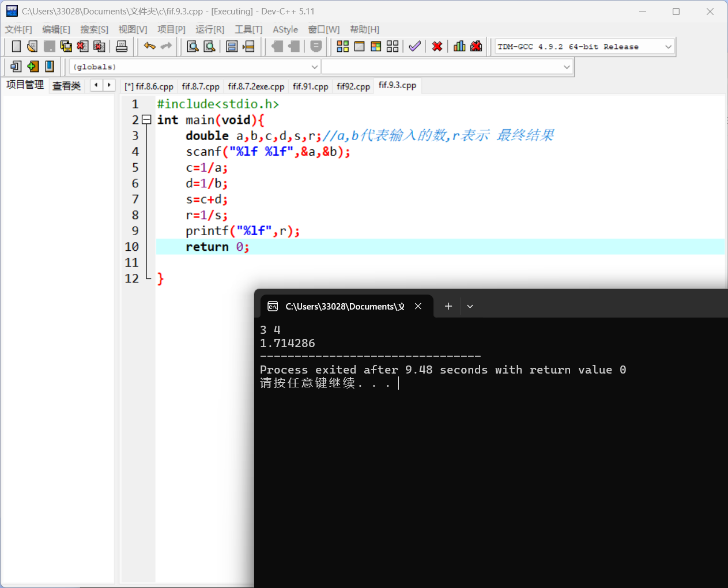
Task: Open the 视图[V] menu
Action: point(133,29)
